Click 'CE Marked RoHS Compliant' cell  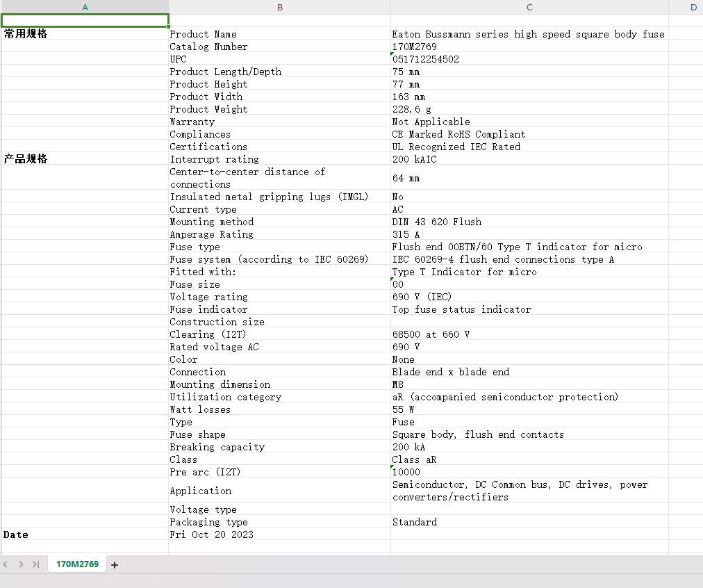point(529,135)
